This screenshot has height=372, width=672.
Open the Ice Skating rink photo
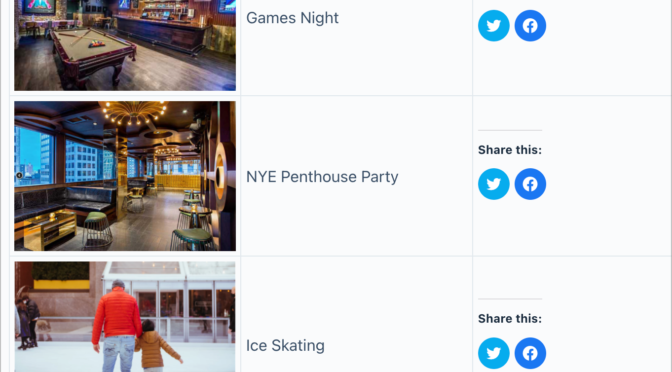(x=125, y=317)
